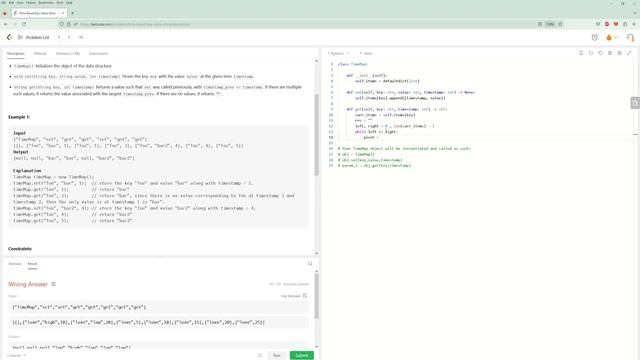Open the streak fire icon
The width and height of the screenshot is (640, 360).
[609, 37]
